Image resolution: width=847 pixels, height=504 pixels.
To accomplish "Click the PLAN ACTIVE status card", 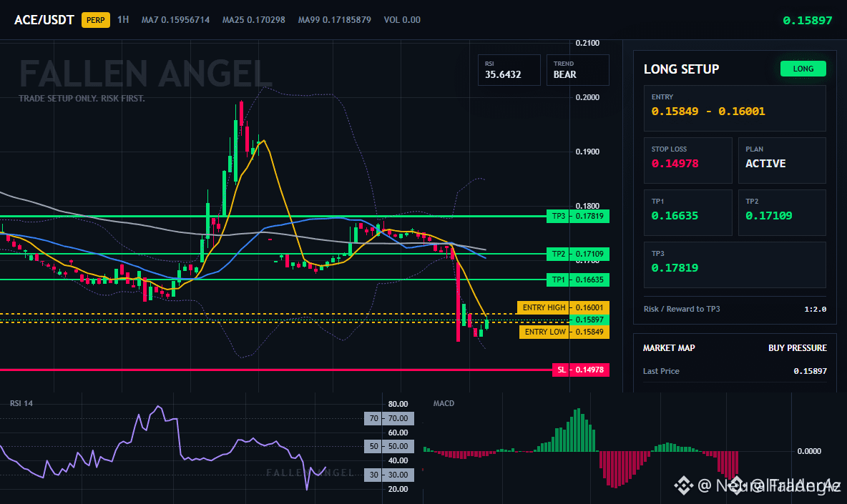I will click(782, 160).
